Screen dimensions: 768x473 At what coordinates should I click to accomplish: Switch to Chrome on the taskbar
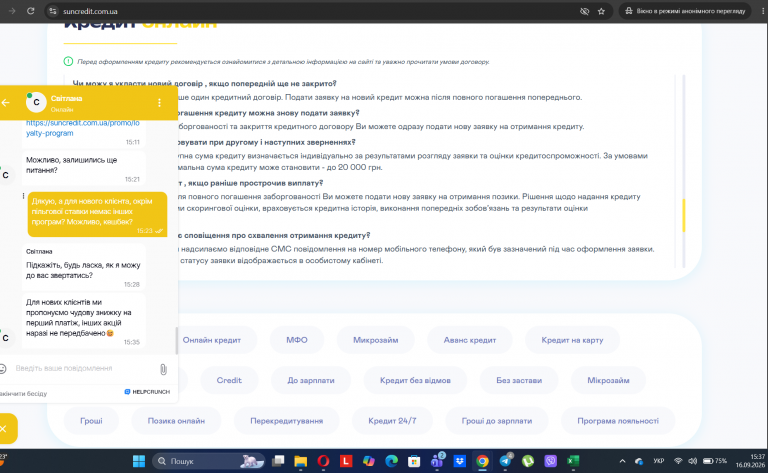click(482, 461)
